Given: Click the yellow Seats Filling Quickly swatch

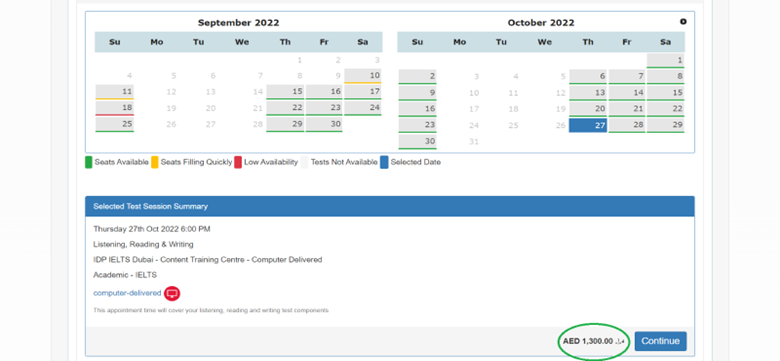Looking at the screenshot, I should (x=155, y=162).
